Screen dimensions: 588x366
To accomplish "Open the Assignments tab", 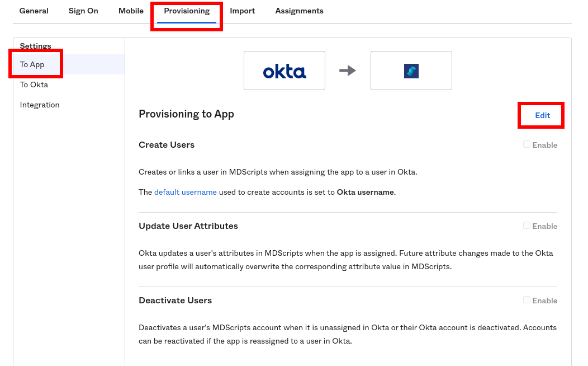I will point(299,11).
